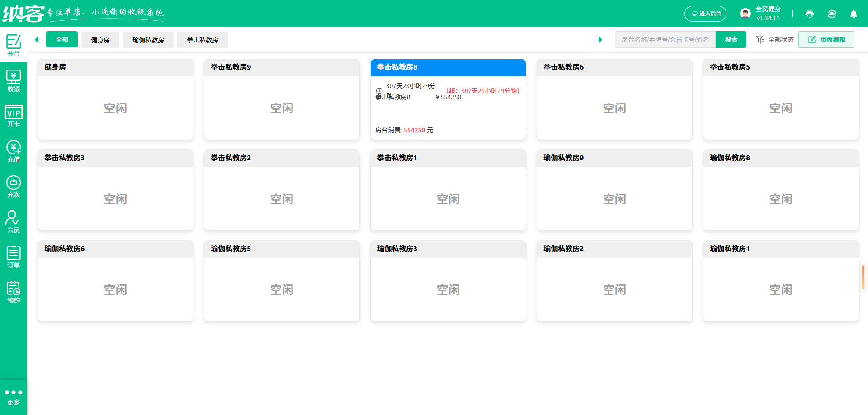Viewport: 868px width, 415px height.
Task: Click the cloud sync icon in the top bar
Action: point(832,14)
